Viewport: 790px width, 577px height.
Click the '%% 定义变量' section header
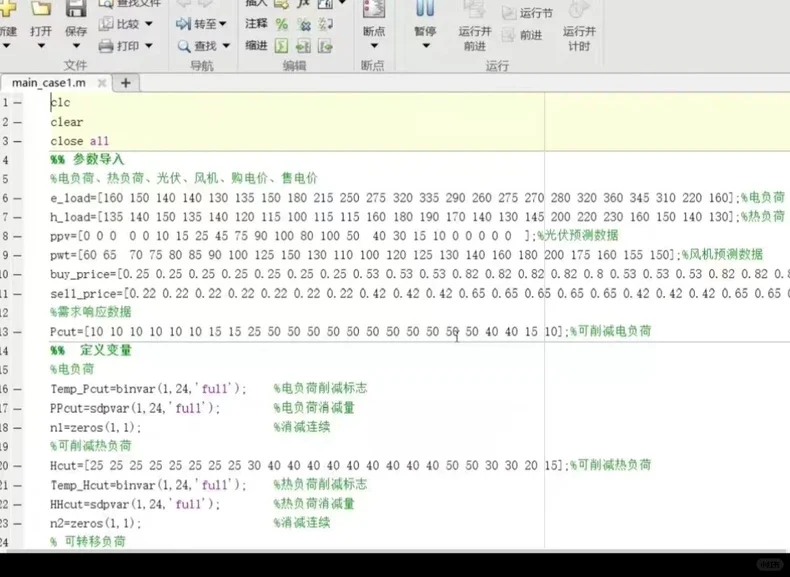(x=91, y=350)
